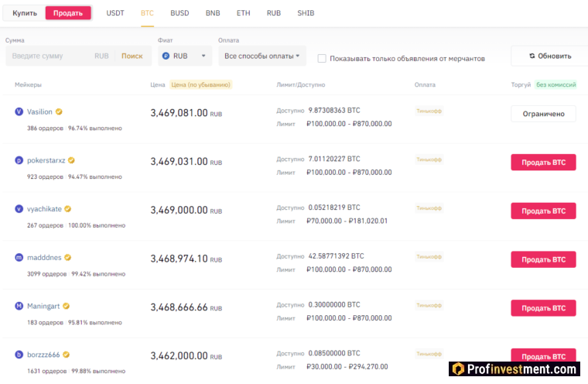This screenshot has width=588, height=384.
Task: Click Продать BTC for vyachikate's offer
Action: coord(543,211)
